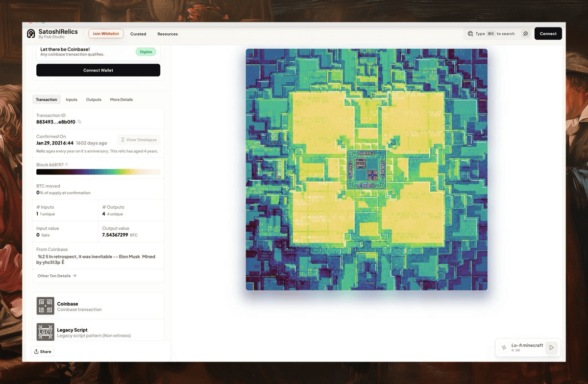Click the block color gradient bar
Screen dimensions: 588x384
[x=98, y=172]
